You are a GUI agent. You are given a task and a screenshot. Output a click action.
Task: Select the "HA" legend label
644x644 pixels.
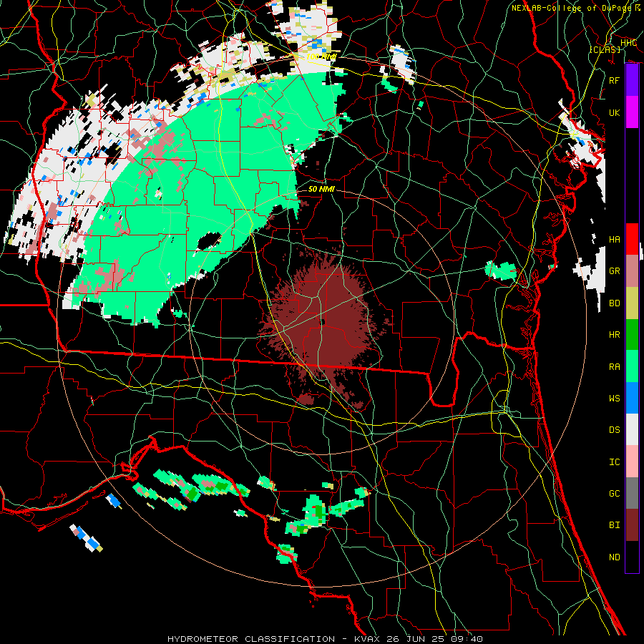(614, 240)
